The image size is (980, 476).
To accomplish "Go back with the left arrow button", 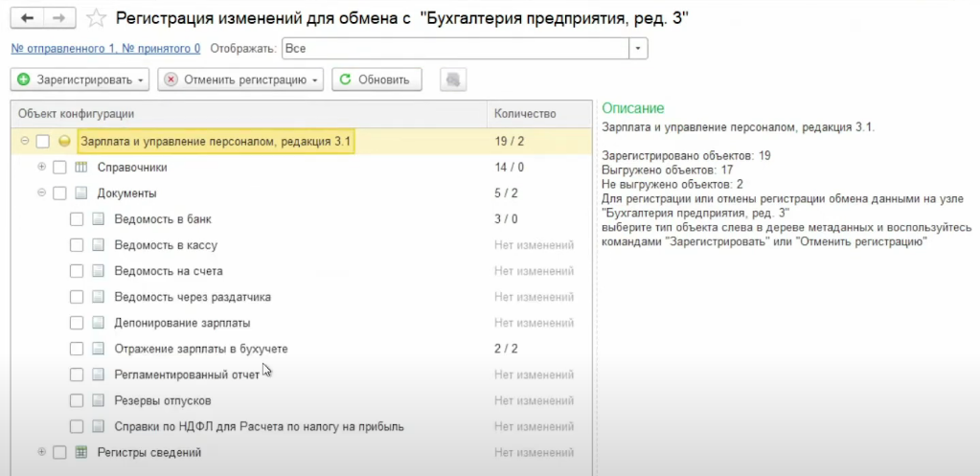I will click(x=27, y=18).
